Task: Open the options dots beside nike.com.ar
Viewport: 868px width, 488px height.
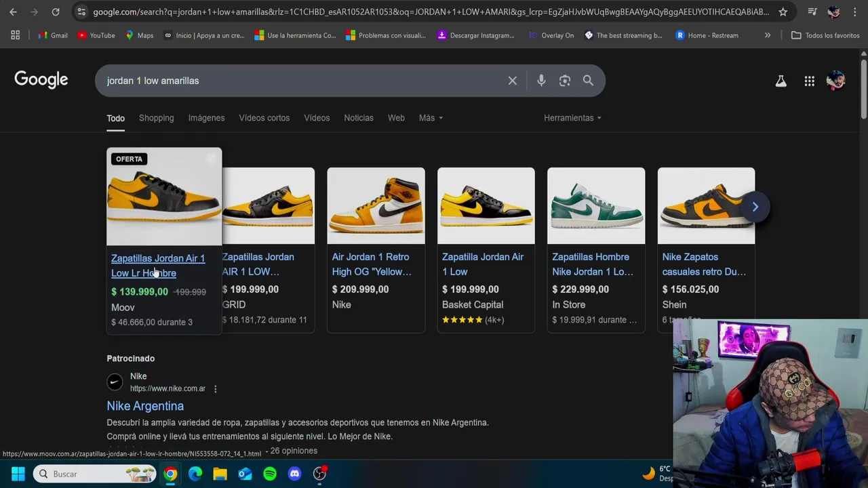Action: 216,389
